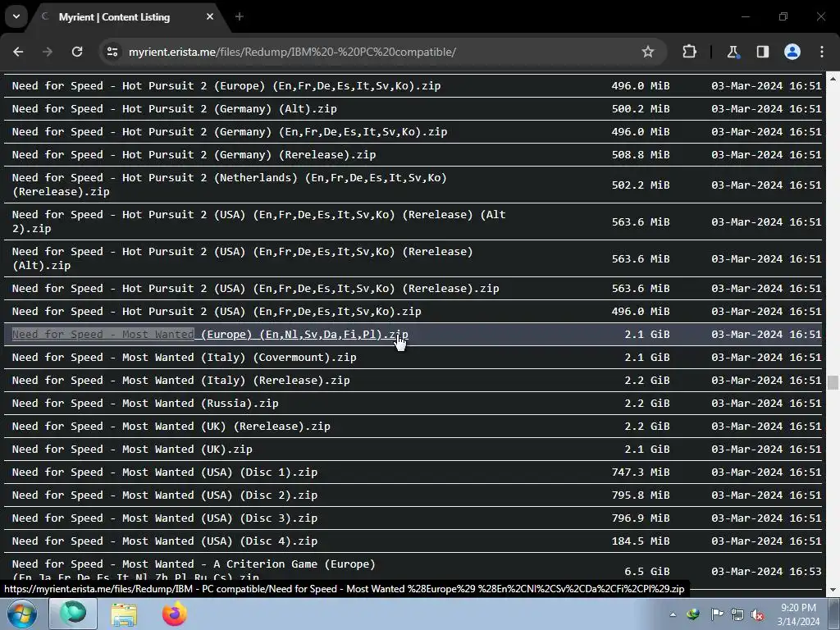Open Most Wanted - A Criterion Game (Europe)
Viewport: 840px width, 630px height.
pos(194,571)
